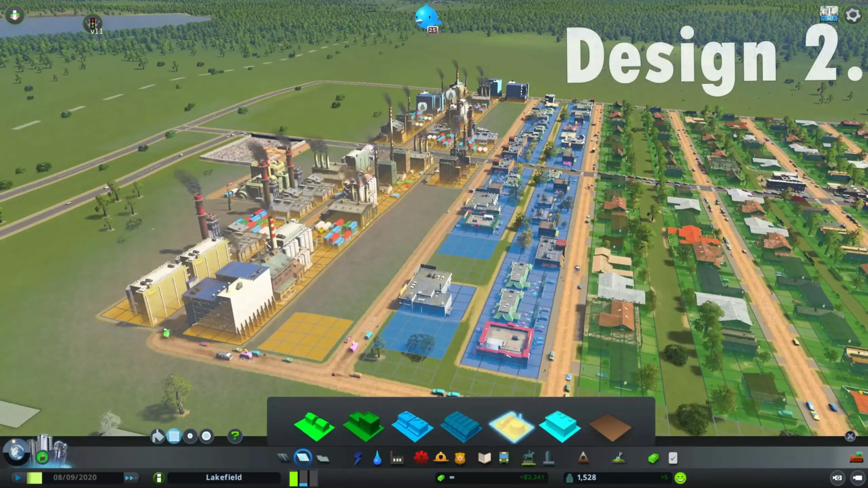Pick high density commercial zone
The width and height of the screenshot is (868, 488).
(x=461, y=426)
